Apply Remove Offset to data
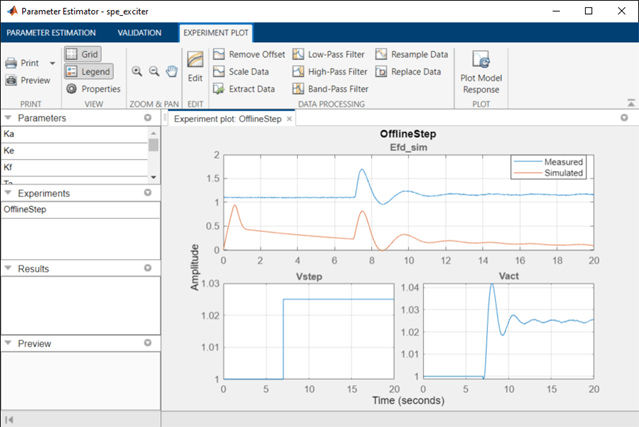This screenshot has width=639, height=427. click(x=249, y=54)
